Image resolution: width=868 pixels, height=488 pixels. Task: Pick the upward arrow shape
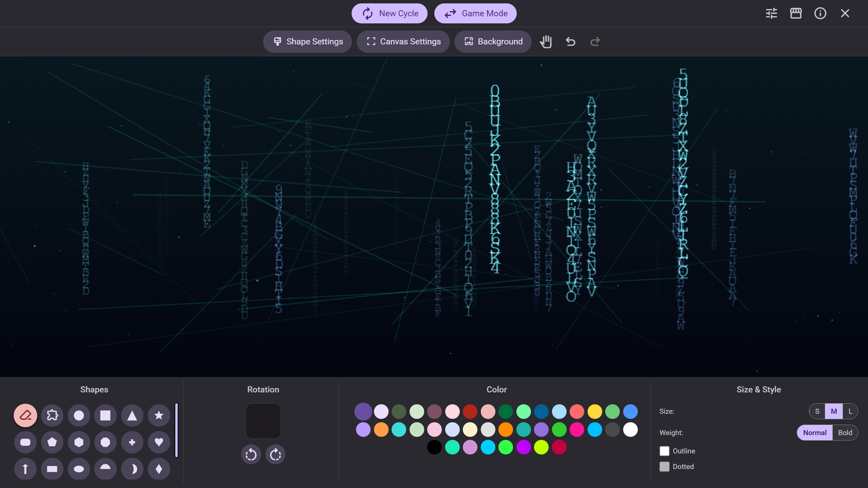[25, 469]
